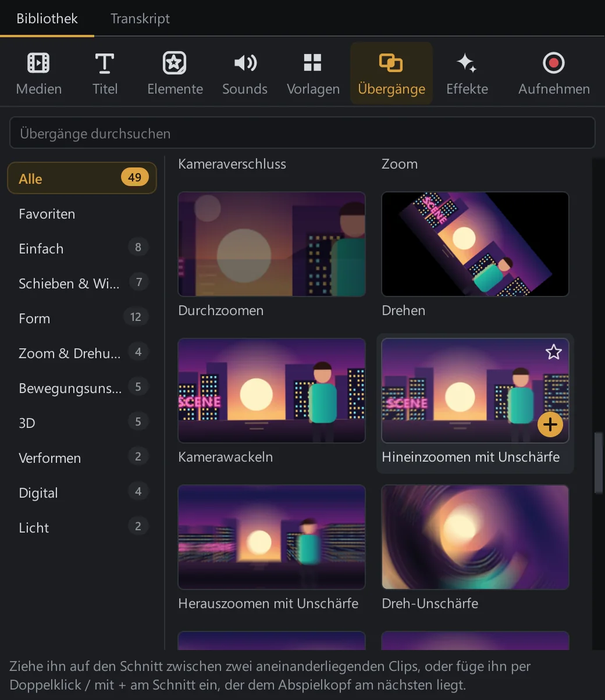Filter transitions by Verformen
The height and width of the screenshot is (700, 605).
point(82,458)
